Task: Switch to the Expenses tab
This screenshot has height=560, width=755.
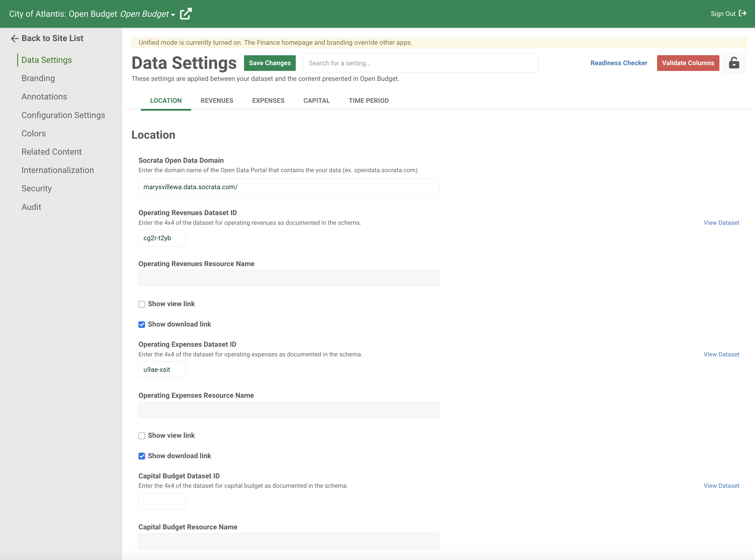Action: point(268,101)
